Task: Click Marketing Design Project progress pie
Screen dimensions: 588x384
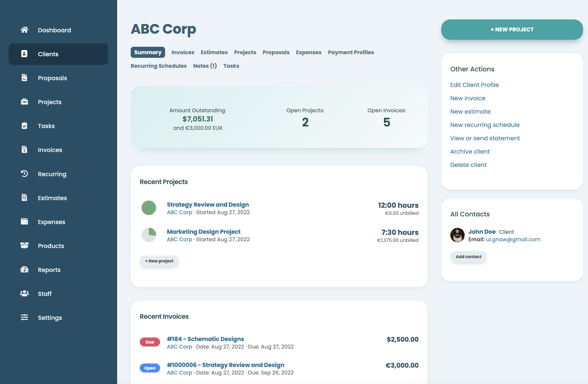Action: pos(149,235)
